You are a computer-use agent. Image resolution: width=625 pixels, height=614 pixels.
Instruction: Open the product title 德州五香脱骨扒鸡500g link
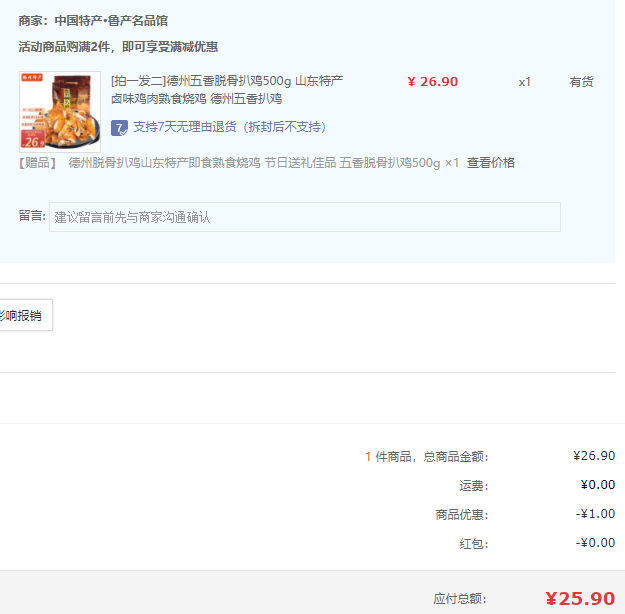[x=227, y=81]
